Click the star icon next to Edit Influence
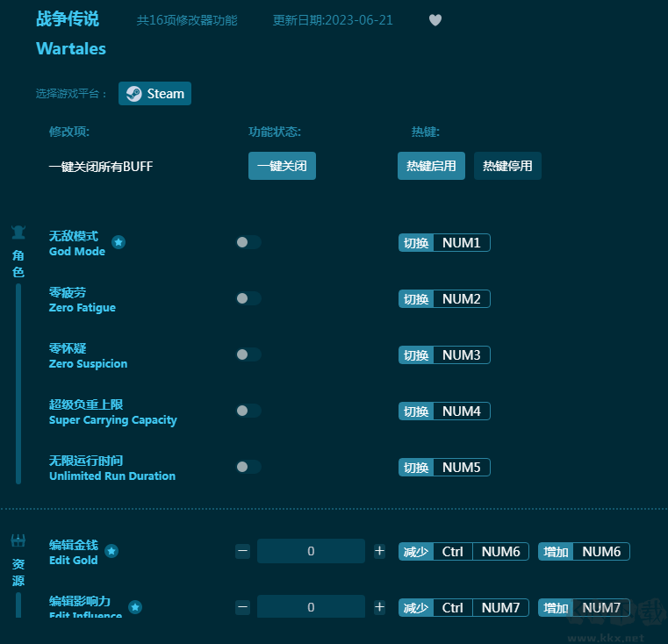The width and height of the screenshot is (668, 644). coord(135,607)
